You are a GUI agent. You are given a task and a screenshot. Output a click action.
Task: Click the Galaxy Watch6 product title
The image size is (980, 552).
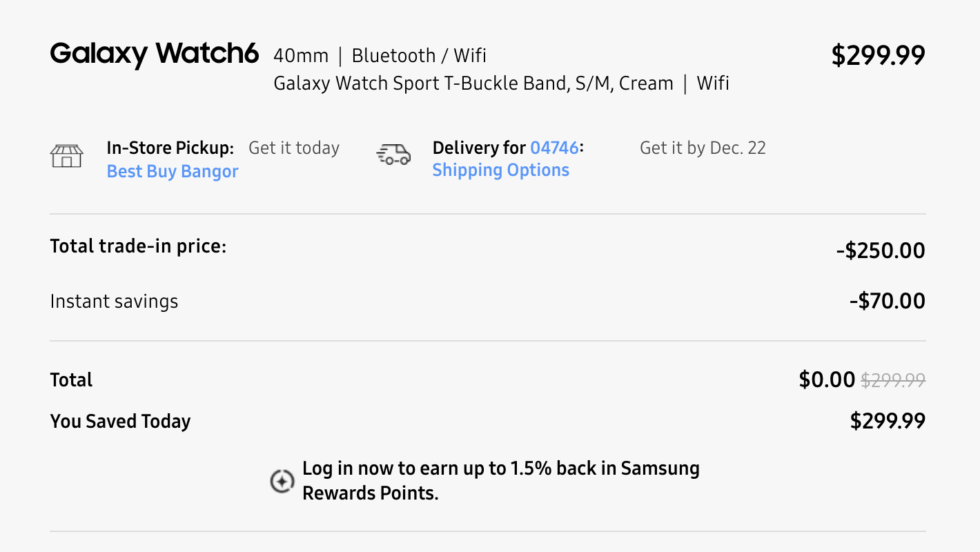pos(154,54)
